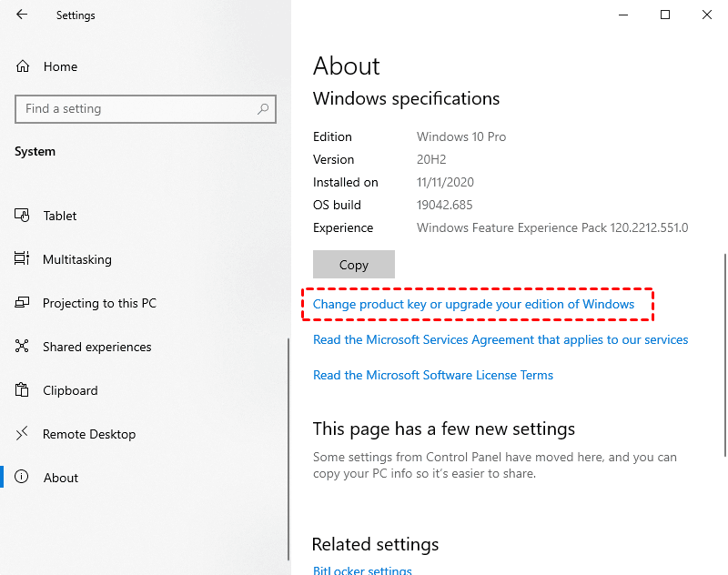Open BitLocker settings link
Screen dimensions: 728x575
coord(362,570)
